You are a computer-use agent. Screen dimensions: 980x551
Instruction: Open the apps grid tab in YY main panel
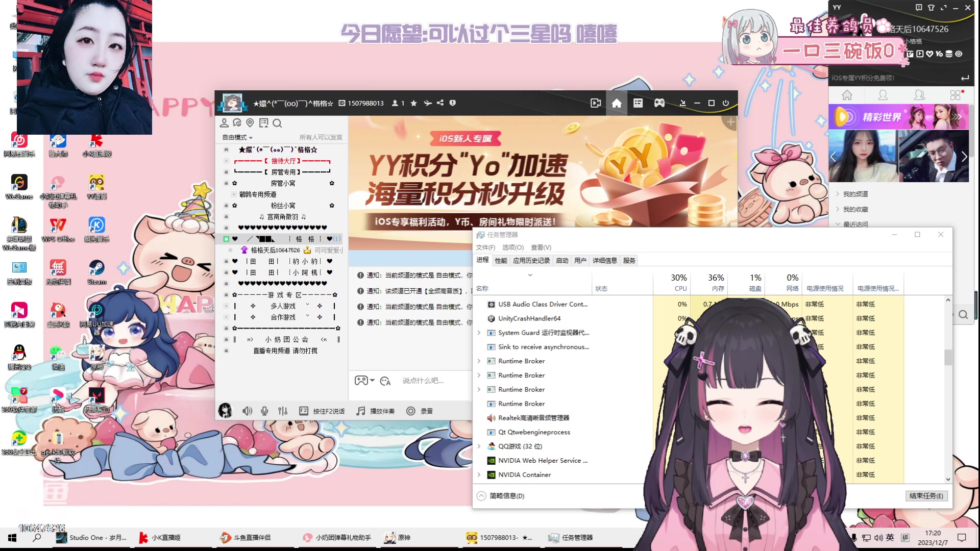pos(955,95)
